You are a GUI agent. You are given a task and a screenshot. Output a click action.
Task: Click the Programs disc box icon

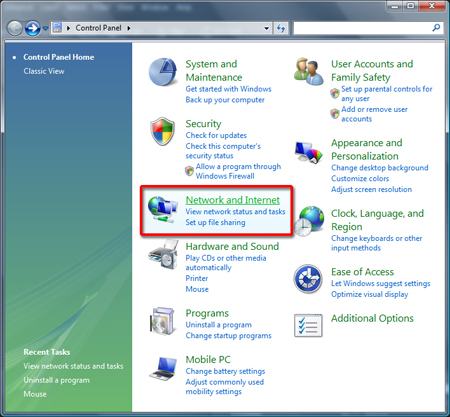(x=162, y=321)
